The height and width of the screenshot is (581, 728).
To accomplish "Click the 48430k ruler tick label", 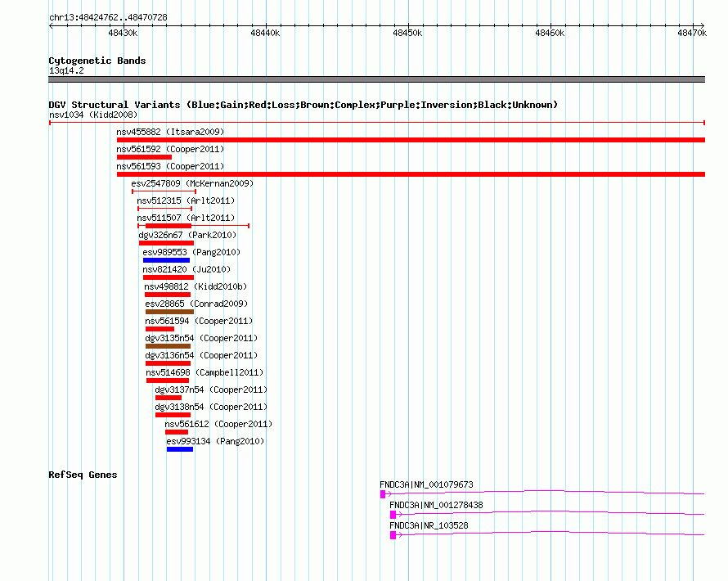I will pos(123,33).
